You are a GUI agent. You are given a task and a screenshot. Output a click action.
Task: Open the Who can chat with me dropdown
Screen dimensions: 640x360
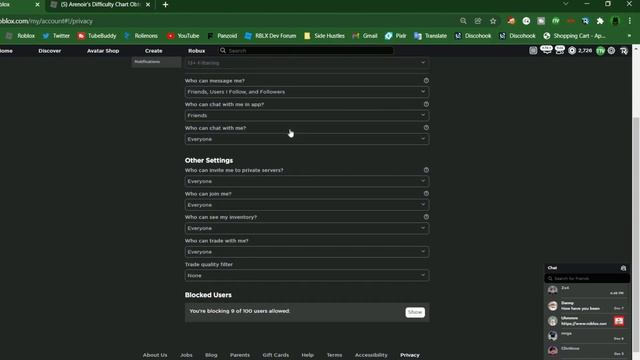[307, 139]
